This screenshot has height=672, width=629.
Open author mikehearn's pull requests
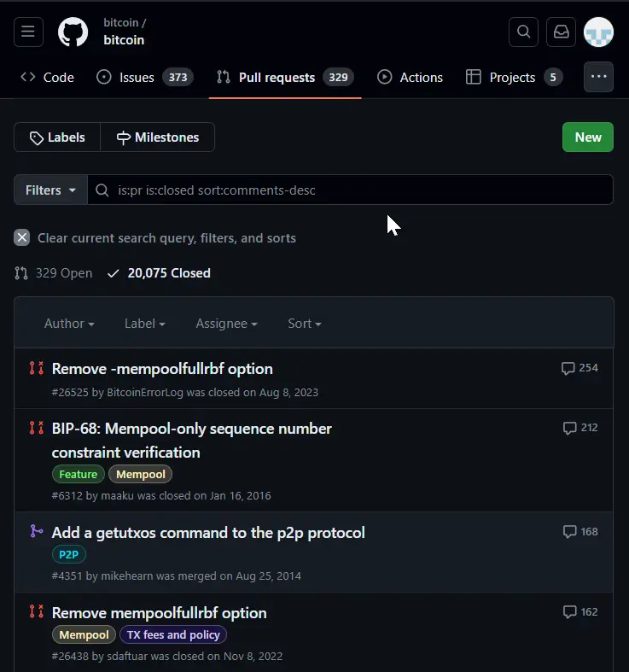click(127, 576)
